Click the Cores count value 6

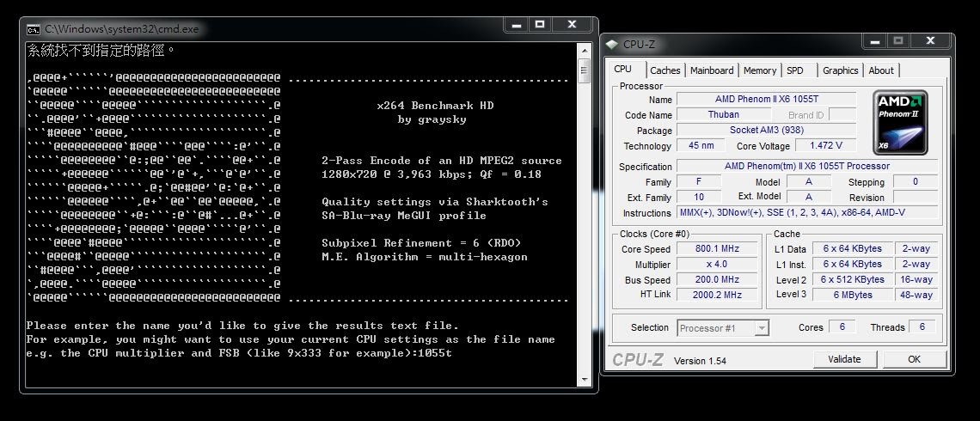[x=842, y=326]
